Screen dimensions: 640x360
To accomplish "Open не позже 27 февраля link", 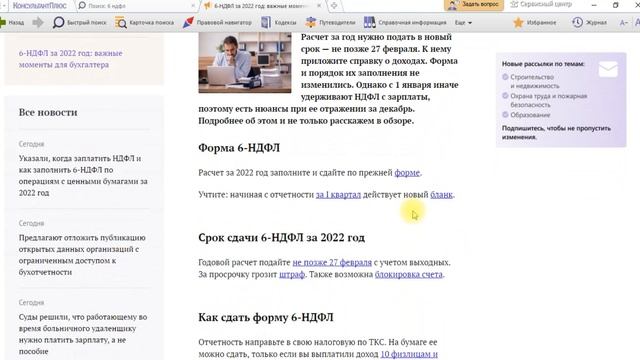I will (332, 262).
